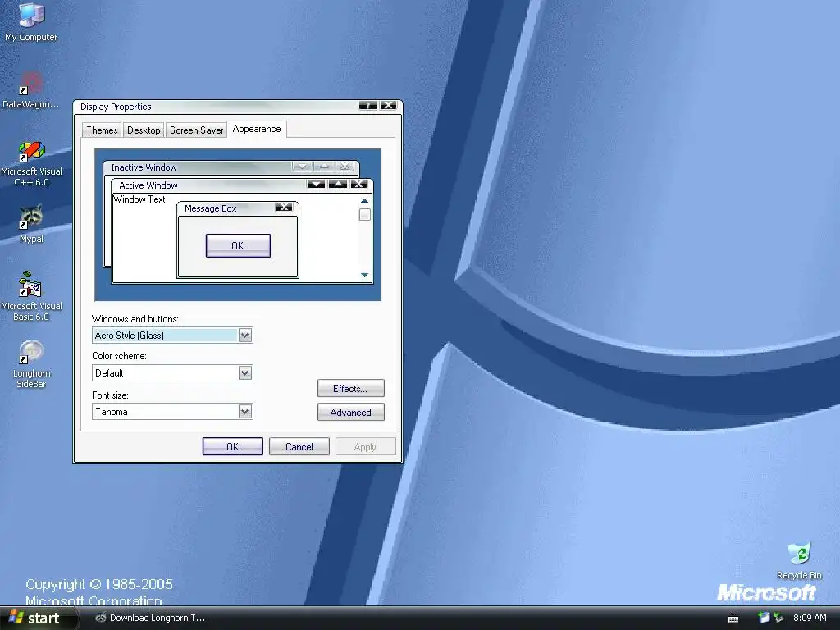Open Advanced appearance settings

pyautogui.click(x=350, y=413)
